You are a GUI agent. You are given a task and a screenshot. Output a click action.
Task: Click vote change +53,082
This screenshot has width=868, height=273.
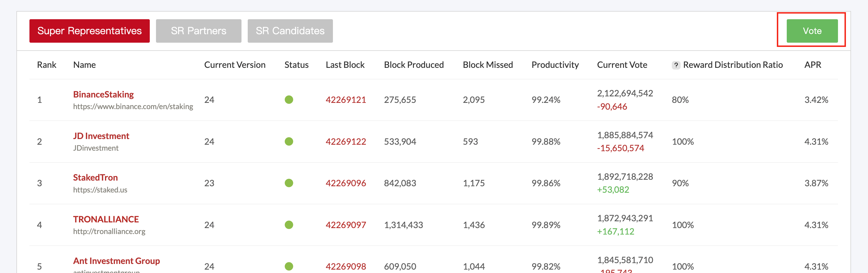613,190
